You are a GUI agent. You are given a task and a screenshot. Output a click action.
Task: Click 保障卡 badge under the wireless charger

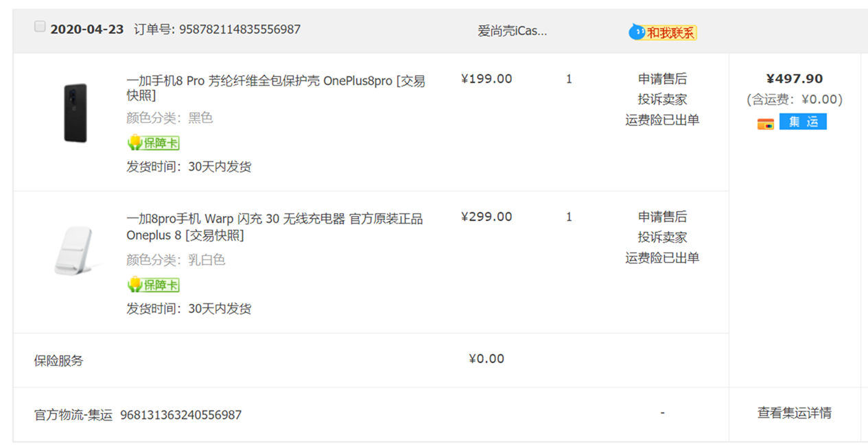tap(154, 285)
